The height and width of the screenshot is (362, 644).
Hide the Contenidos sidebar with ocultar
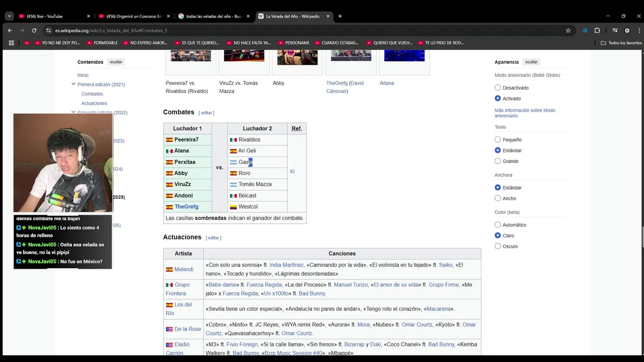(x=116, y=62)
